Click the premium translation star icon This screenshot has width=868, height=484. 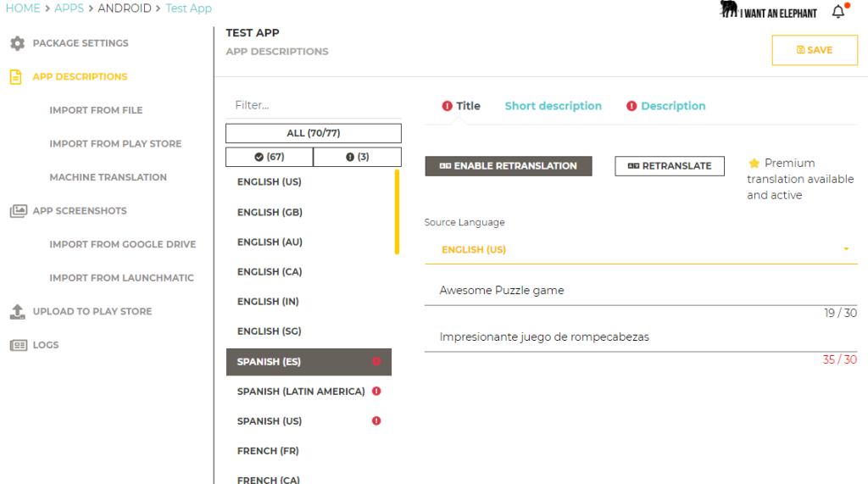click(754, 164)
